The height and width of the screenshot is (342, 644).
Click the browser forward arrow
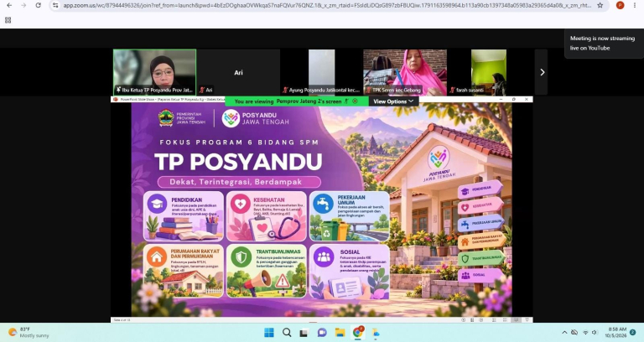[x=23, y=5]
